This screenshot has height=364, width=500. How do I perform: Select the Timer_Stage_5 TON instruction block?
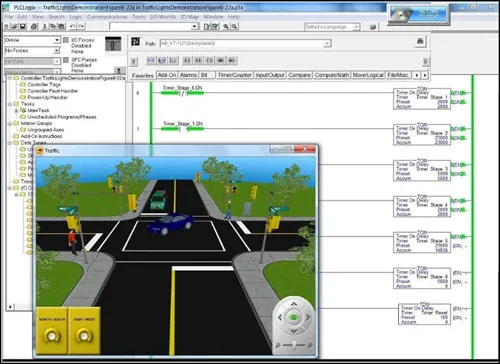point(422,243)
